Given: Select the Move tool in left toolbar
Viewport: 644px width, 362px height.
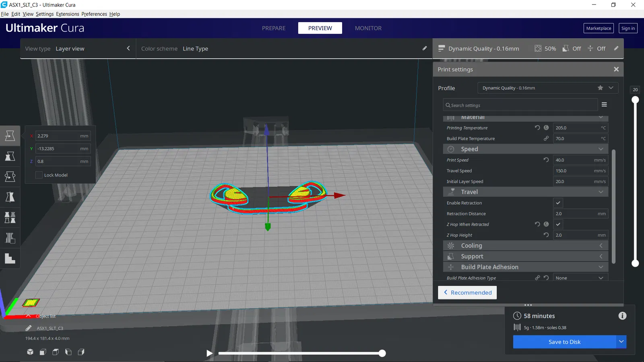Looking at the screenshot, I should [x=10, y=136].
